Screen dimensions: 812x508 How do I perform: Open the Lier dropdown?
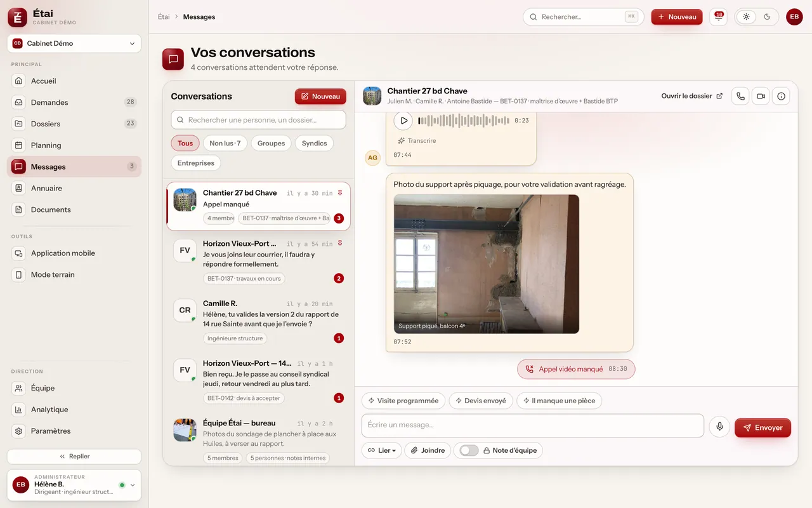(382, 450)
